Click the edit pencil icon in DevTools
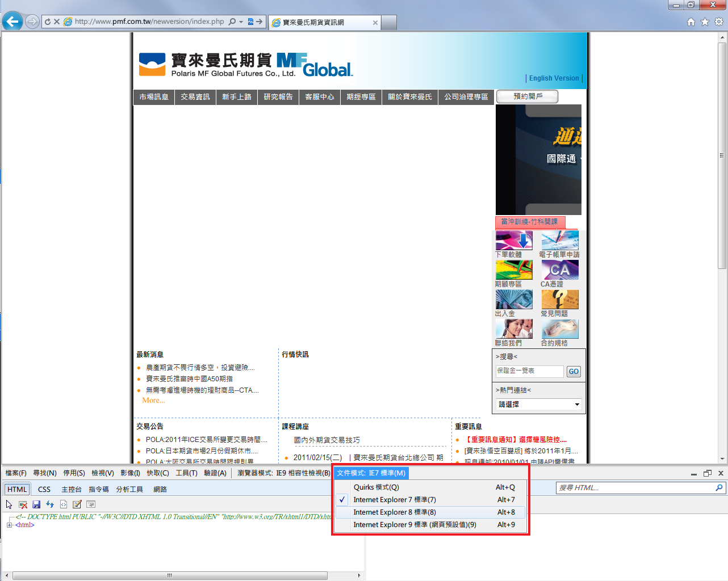This screenshot has width=728, height=581. click(x=77, y=504)
